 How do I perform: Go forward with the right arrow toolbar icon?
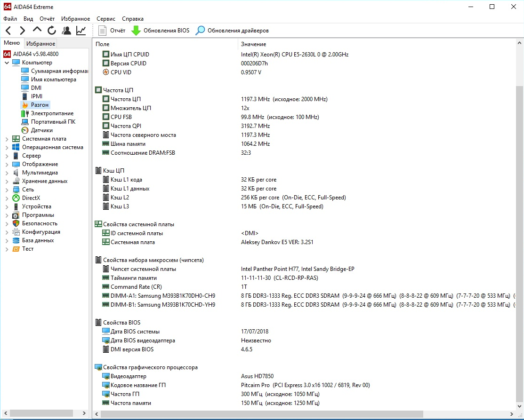(x=23, y=31)
